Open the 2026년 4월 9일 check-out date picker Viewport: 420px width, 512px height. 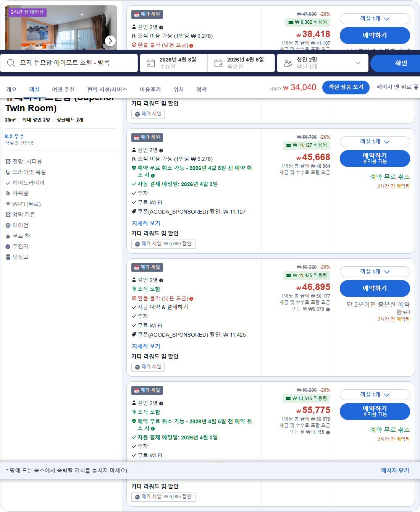coord(241,63)
